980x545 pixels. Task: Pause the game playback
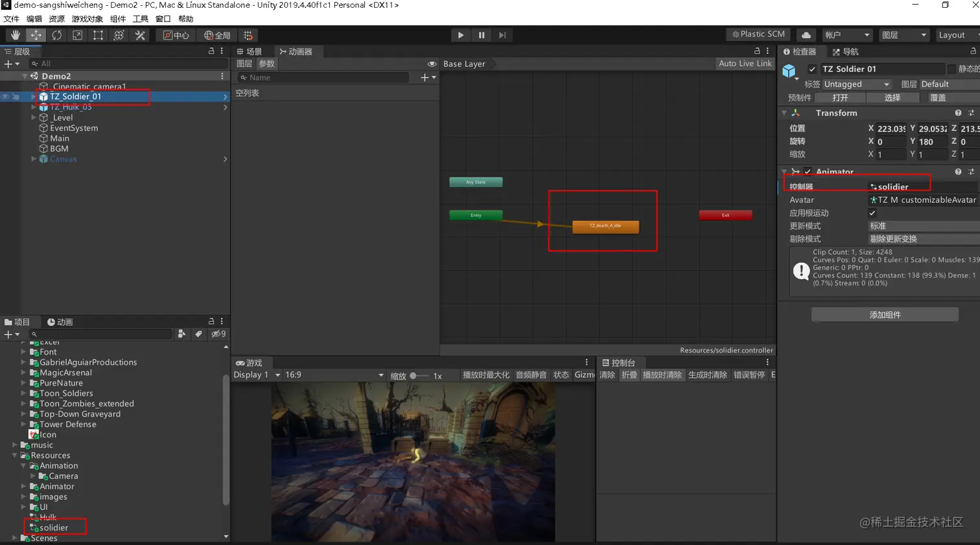tap(481, 35)
